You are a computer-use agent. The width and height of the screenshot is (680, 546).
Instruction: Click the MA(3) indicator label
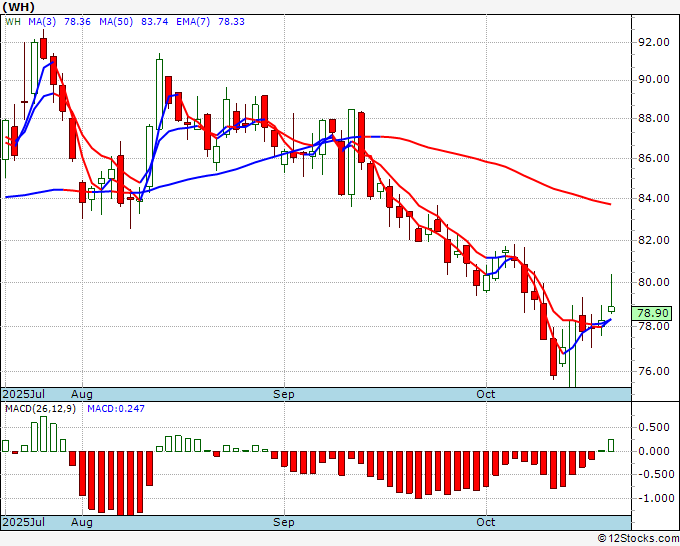click(42, 22)
